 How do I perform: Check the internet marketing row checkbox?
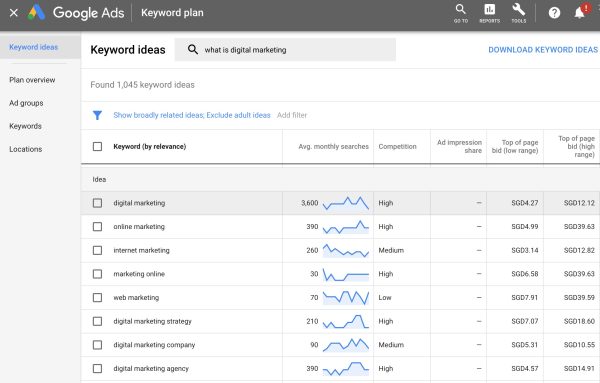click(x=98, y=251)
